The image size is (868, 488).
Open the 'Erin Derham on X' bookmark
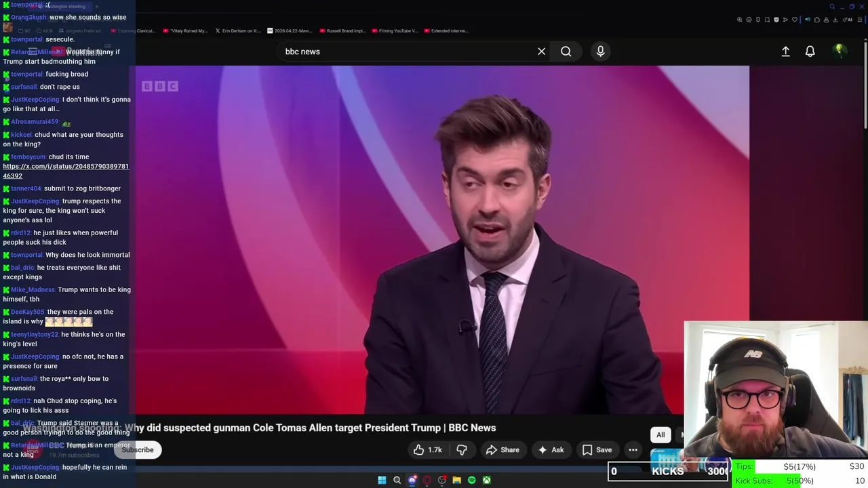pos(237,30)
